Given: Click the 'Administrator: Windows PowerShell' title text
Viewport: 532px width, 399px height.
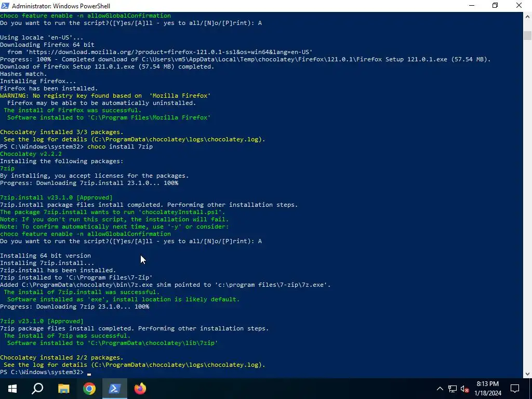Looking at the screenshot, I should 61,6.
